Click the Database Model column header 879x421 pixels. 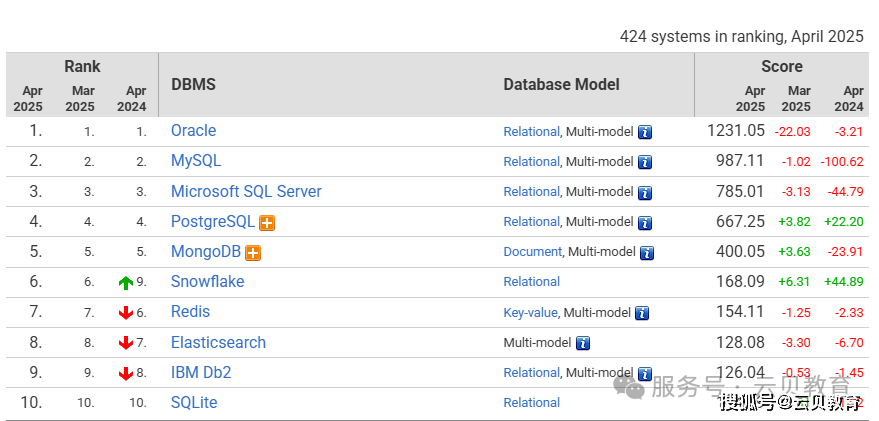561,85
